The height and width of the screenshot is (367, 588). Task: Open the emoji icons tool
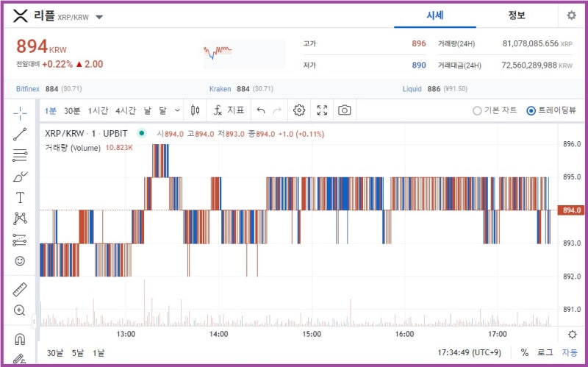20,261
